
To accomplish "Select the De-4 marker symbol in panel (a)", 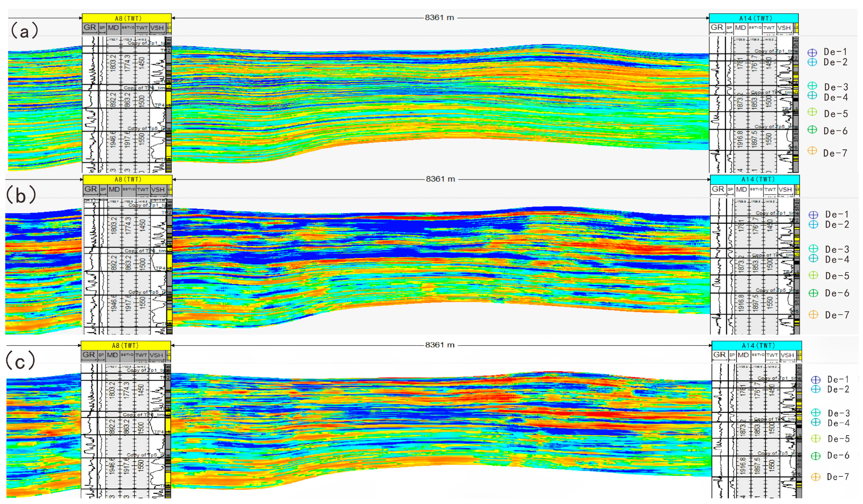I will [812, 96].
